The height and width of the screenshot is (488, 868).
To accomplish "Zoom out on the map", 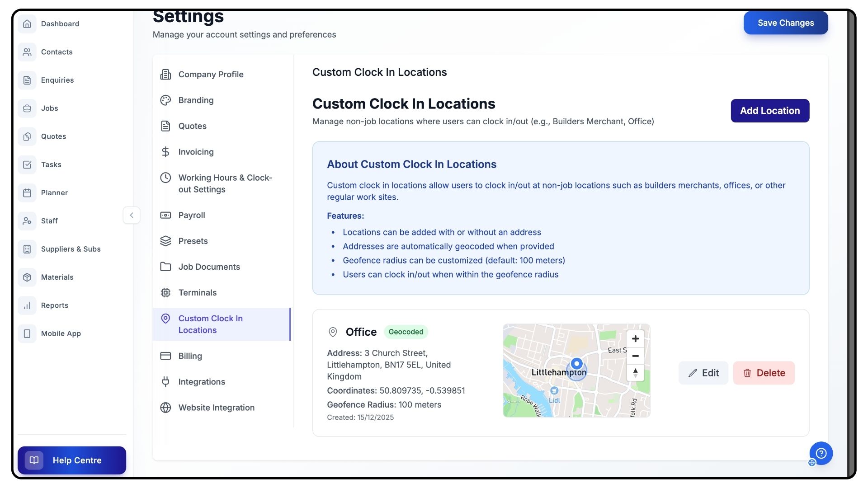I will [635, 356].
